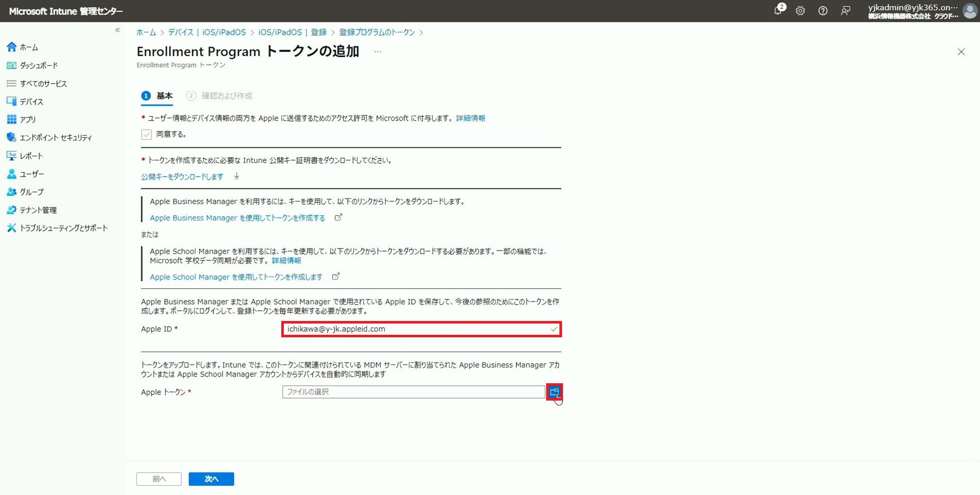Screen dimensions: 980x495
Task: Close the Enrollment Program token pane
Action: click(961, 52)
